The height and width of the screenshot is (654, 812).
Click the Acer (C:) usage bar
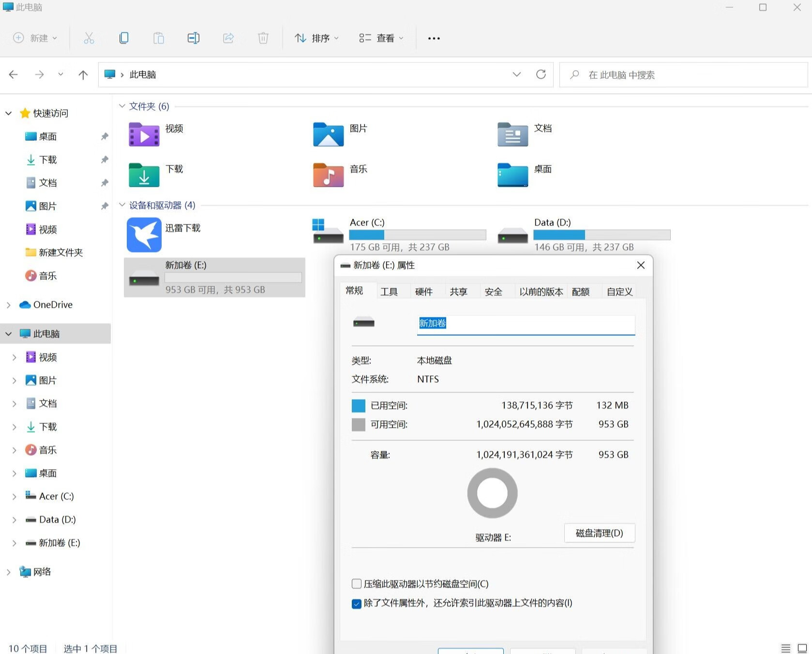tap(417, 235)
